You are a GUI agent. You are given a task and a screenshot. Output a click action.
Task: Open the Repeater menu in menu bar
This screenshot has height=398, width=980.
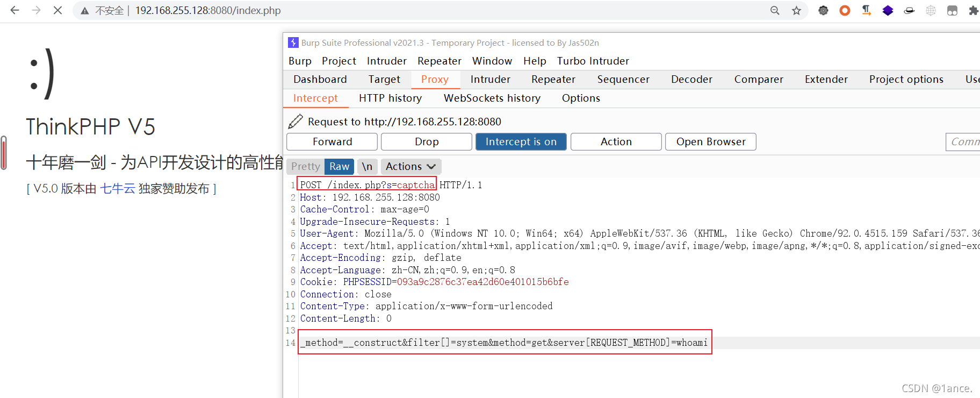[439, 61]
